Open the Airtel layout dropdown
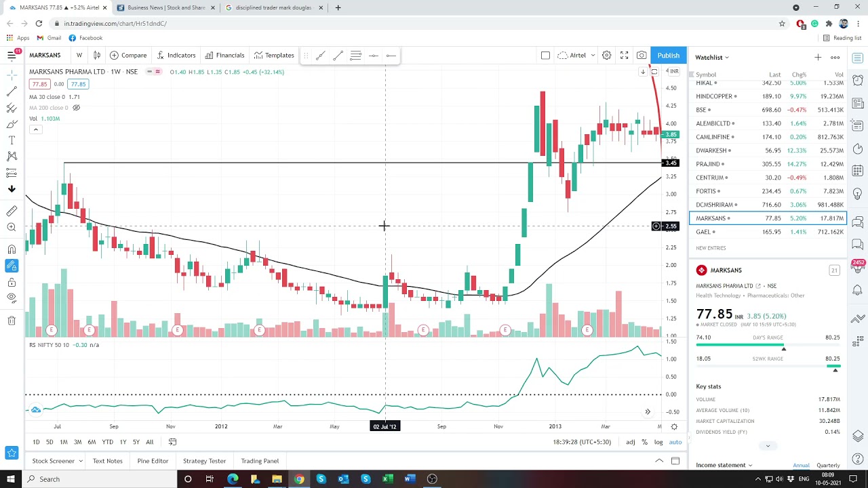This screenshot has height=488, width=868. [x=576, y=55]
